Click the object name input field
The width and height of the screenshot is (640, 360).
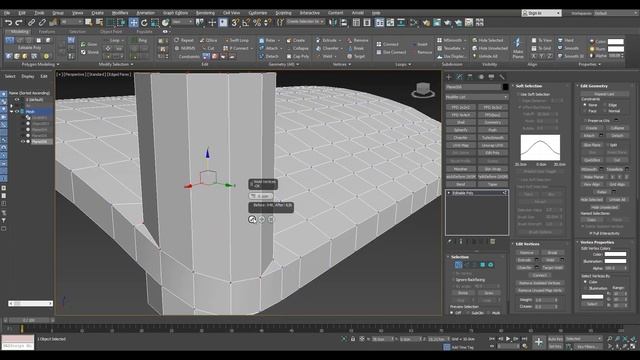pos(473,87)
